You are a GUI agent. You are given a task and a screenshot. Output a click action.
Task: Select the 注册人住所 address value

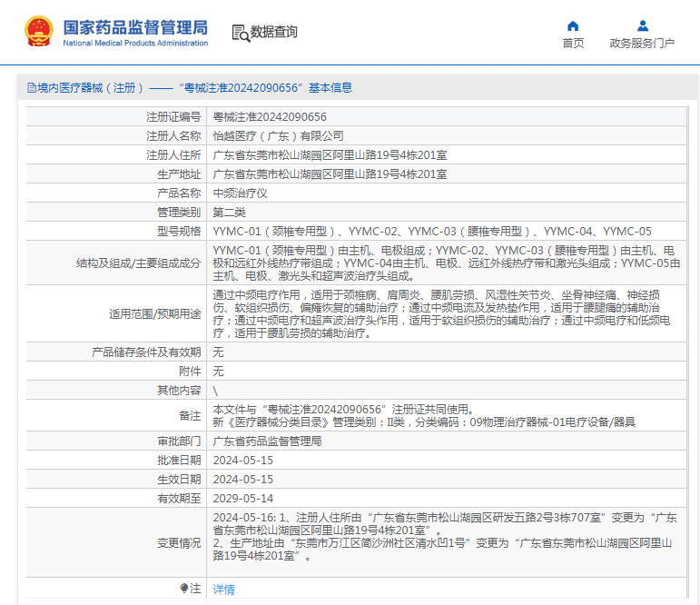[330, 155]
